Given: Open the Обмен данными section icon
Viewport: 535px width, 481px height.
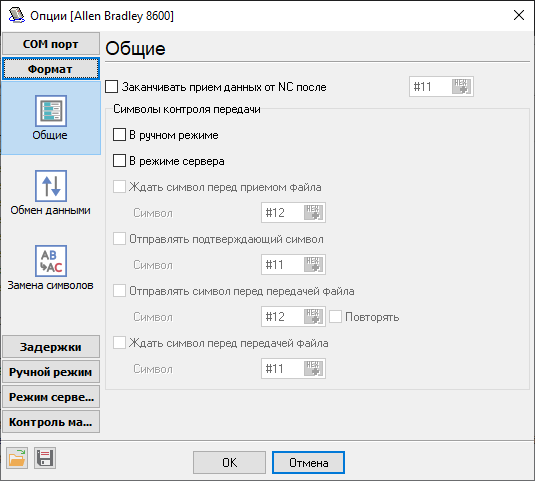Looking at the screenshot, I should coord(51,186).
